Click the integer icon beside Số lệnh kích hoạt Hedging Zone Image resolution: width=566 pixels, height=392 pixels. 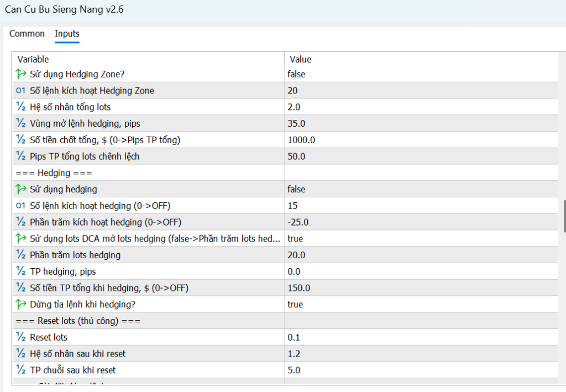(21, 91)
